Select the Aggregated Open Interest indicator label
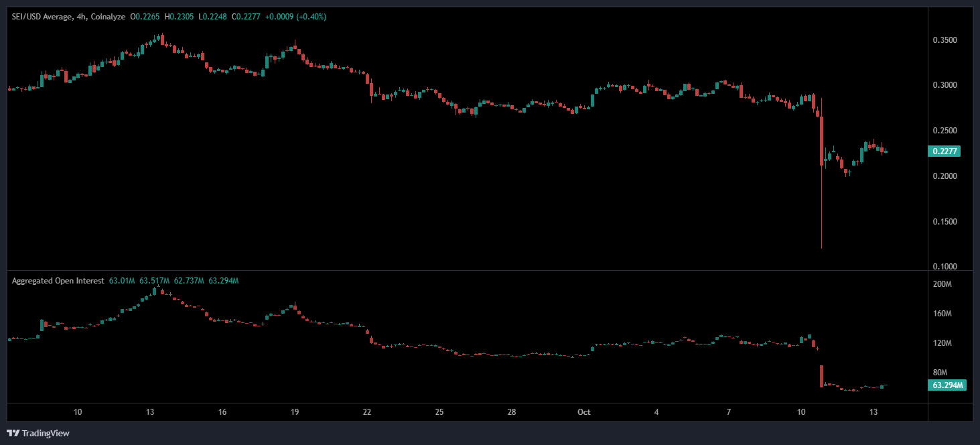980x445 pixels. pyautogui.click(x=58, y=281)
